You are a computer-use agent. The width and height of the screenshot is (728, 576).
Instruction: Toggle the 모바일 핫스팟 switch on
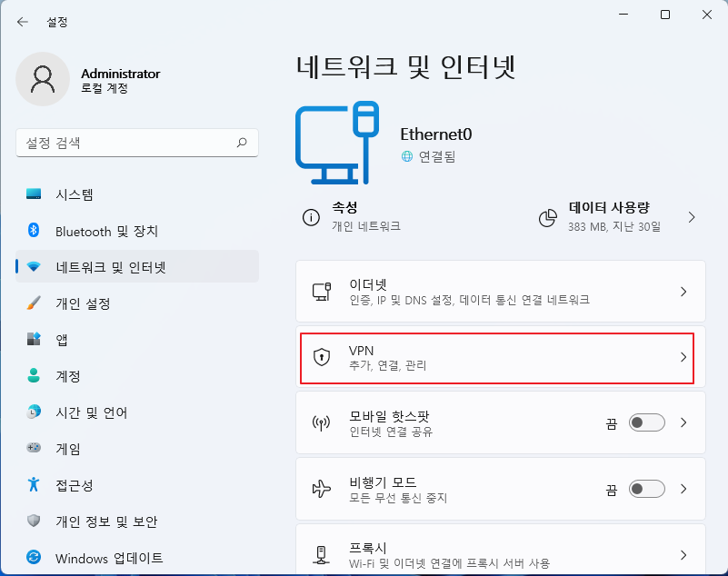click(647, 422)
